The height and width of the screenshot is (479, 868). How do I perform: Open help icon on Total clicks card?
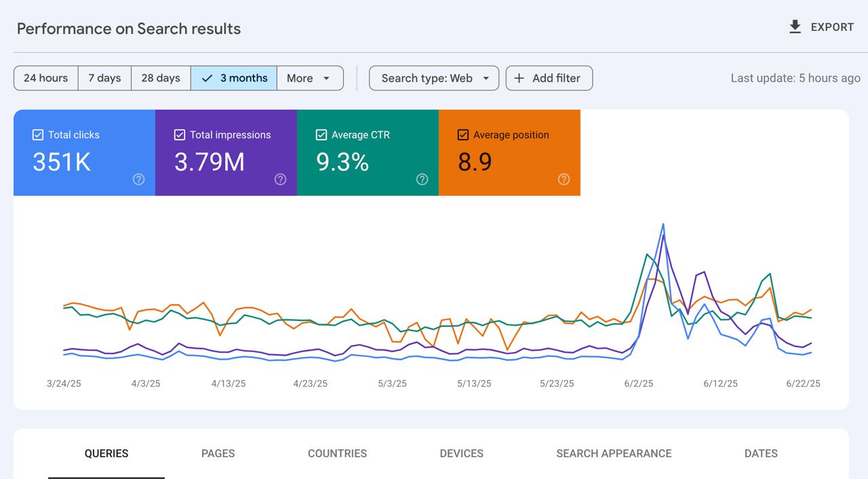pyautogui.click(x=138, y=179)
